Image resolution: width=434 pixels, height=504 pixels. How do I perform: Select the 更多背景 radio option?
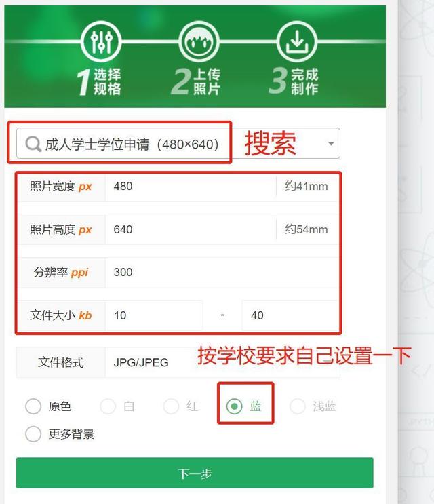33,434
